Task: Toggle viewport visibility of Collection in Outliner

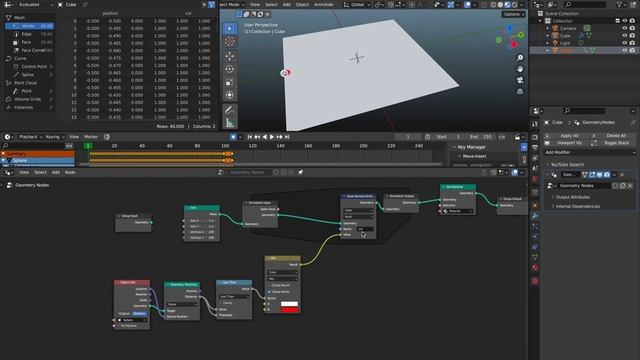Action: point(624,21)
